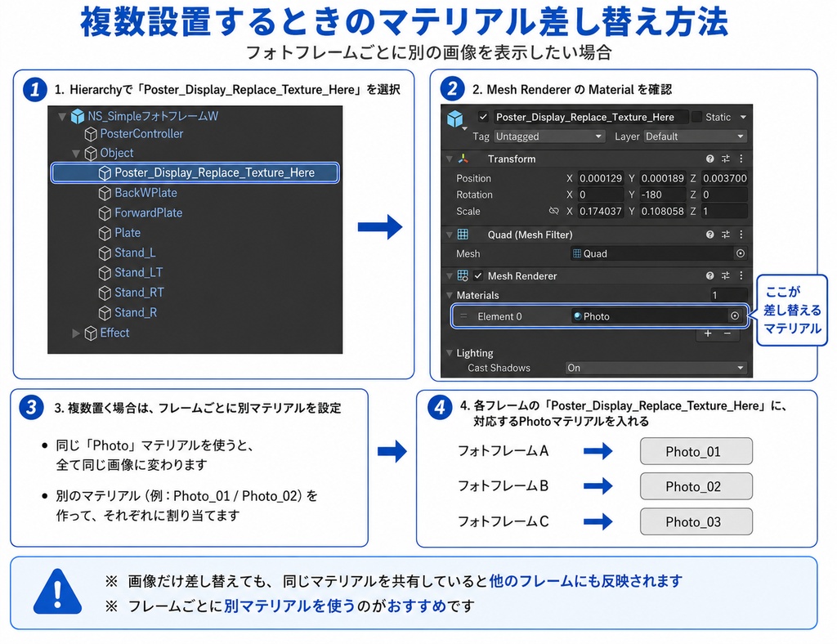Toggle the Mesh Renderer enabled checkbox
Image resolution: width=837 pixels, height=644 pixels.
click(x=477, y=276)
